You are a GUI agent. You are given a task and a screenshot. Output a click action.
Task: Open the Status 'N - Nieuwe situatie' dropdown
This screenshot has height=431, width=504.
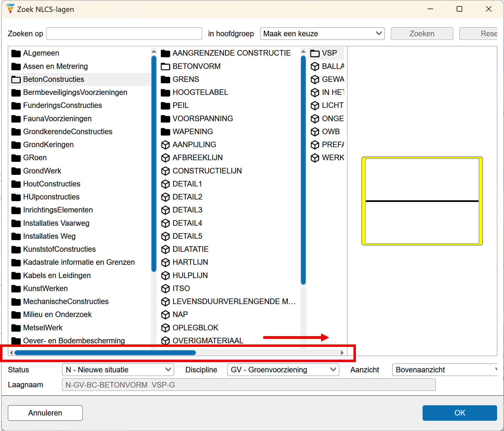(x=118, y=370)
